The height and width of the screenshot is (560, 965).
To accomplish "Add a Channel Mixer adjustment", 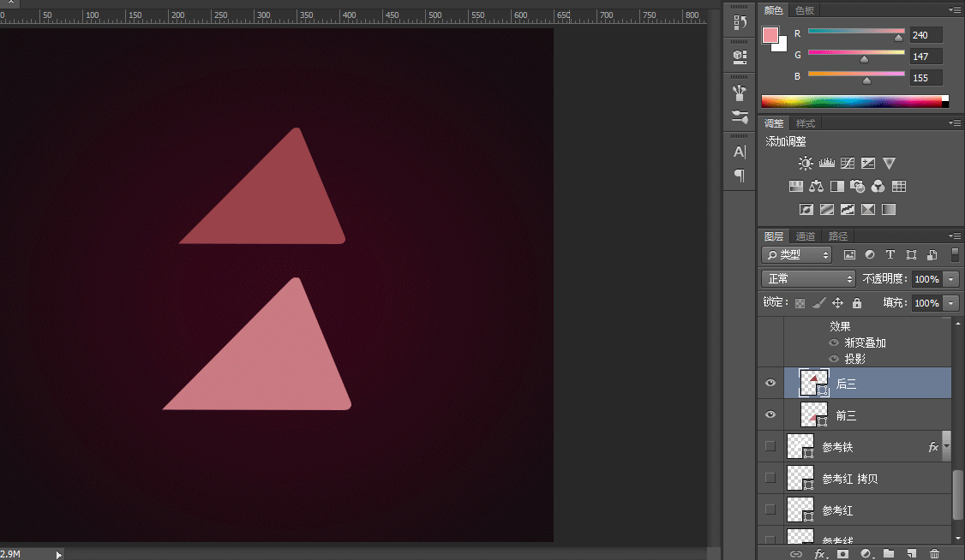I will [878, 187].
